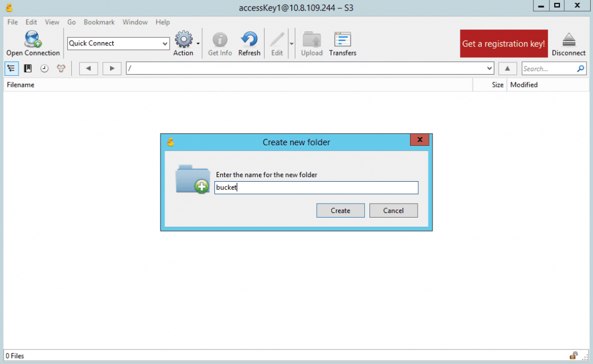Expand the Quick Connect dropdown
593x364 pixels.
(x=164, y=43)
